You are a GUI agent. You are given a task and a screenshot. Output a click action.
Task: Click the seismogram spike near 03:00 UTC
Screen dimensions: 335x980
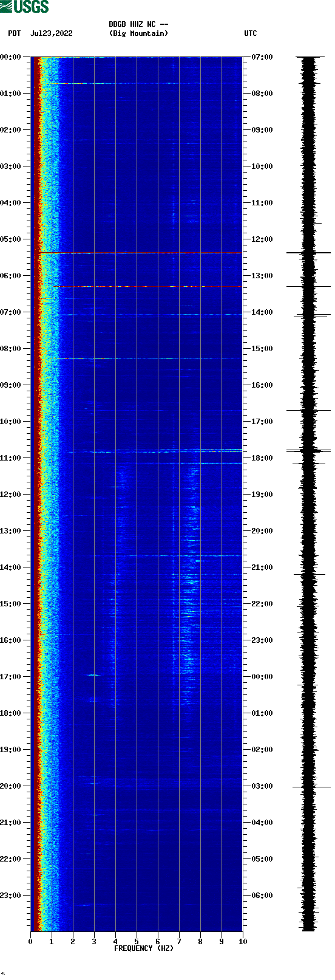[311, 787]
